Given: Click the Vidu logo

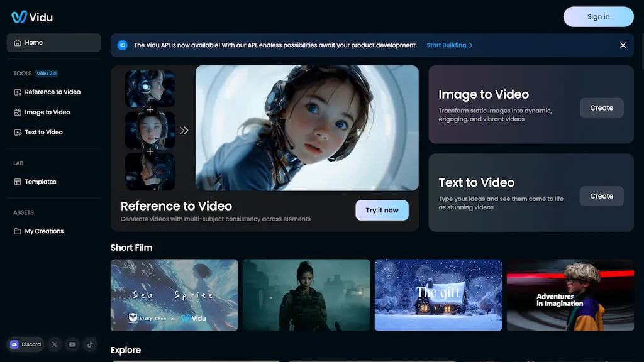Looking at the screenshot, I should (32, 17).
